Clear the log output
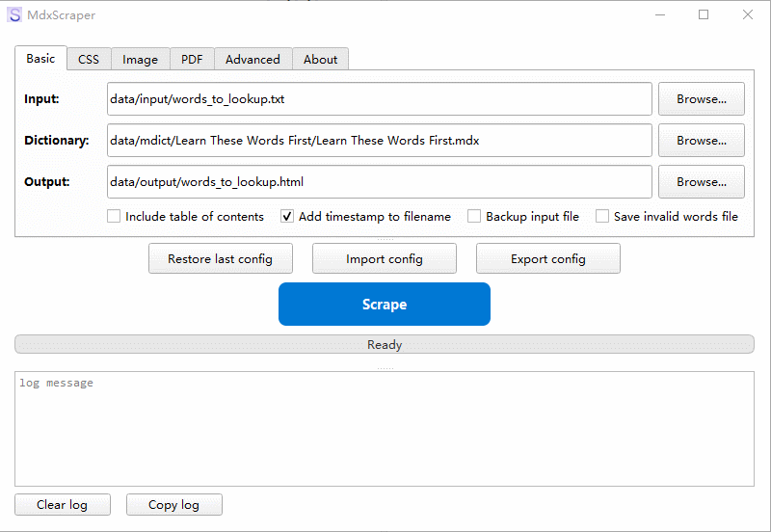This screenshot has height=532, width=771. click(63, 505)
